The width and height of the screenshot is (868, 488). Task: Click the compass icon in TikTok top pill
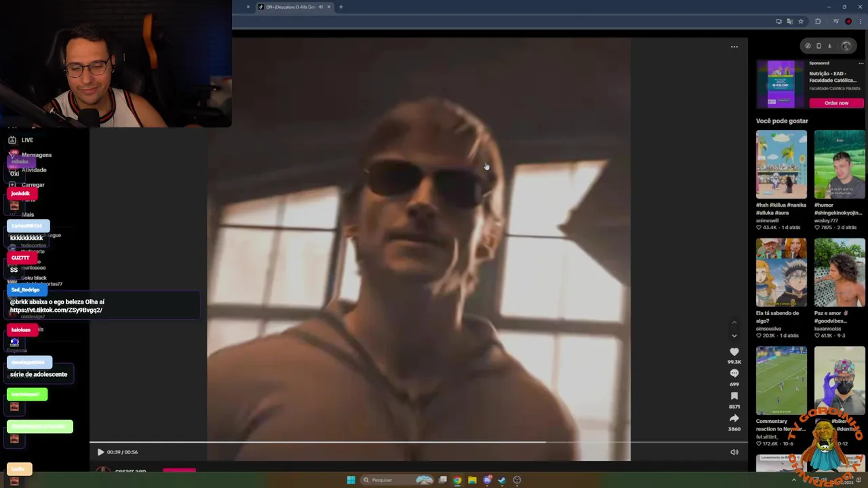point(808,46)
